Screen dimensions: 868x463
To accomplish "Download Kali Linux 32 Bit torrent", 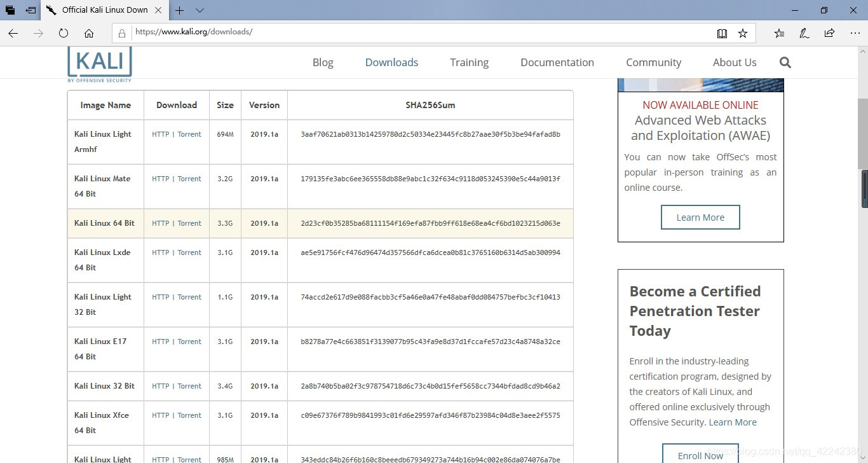I will click(189, 386).
